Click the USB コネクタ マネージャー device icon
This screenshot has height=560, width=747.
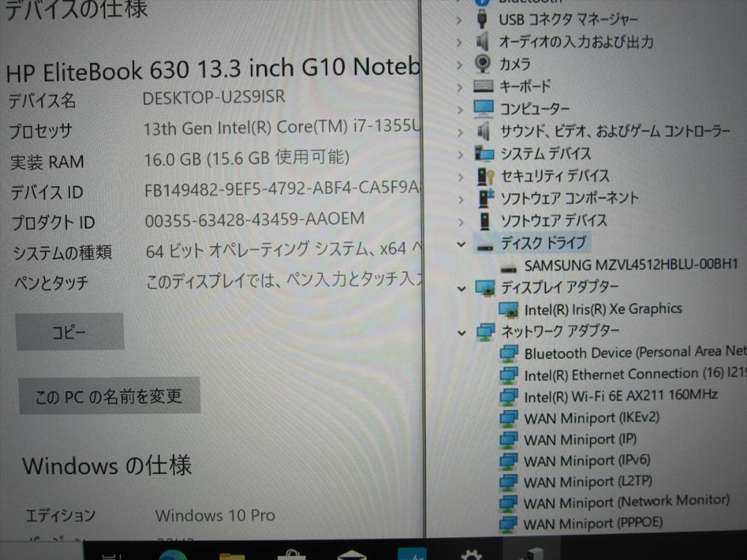[x=481, y=19]
